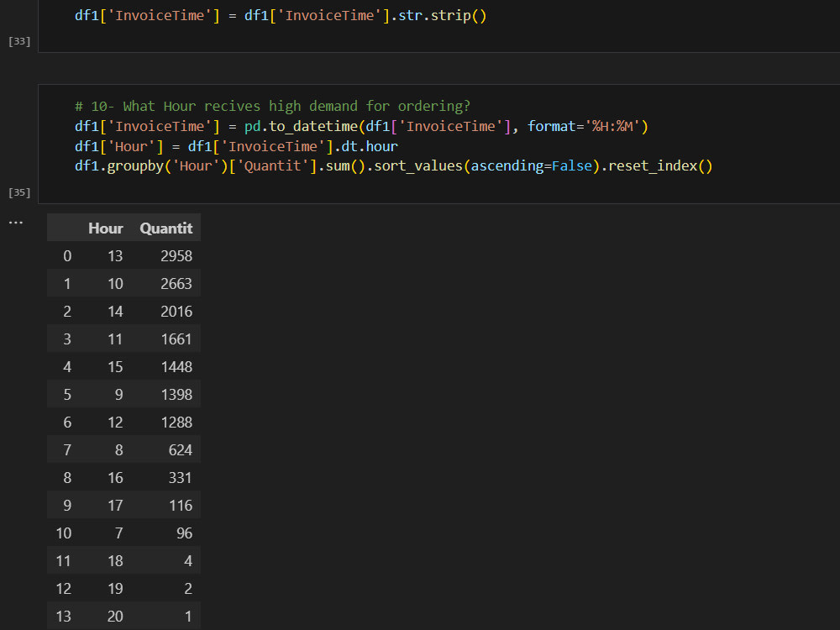Click Hour value 16 in row 8

click(115, 478)
